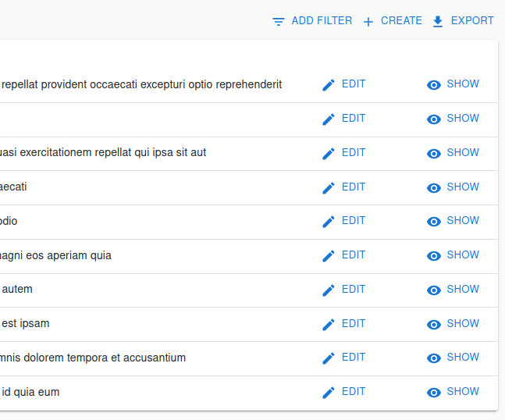Edit the 'optio reprehenderit' row
This screenshot has width=505, height=420.
pos(343,84)
